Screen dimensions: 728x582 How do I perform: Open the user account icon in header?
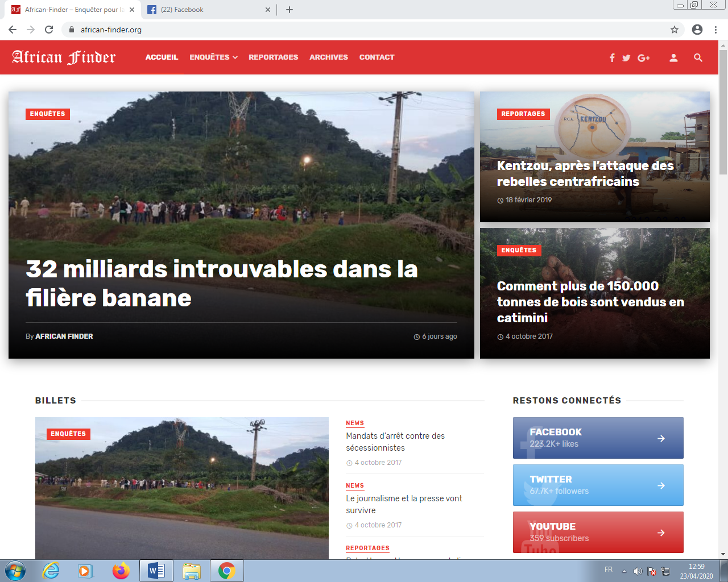point(673,57)
